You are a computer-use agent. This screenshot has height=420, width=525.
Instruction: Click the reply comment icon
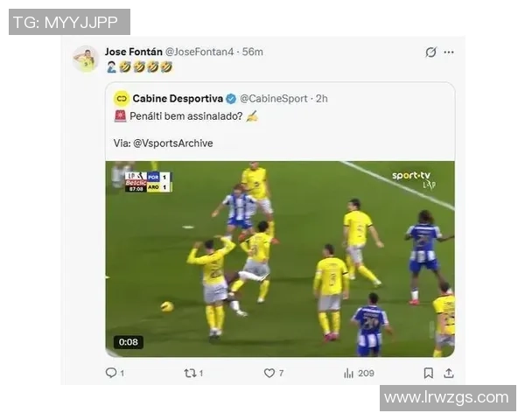click(x=110, y=373)
